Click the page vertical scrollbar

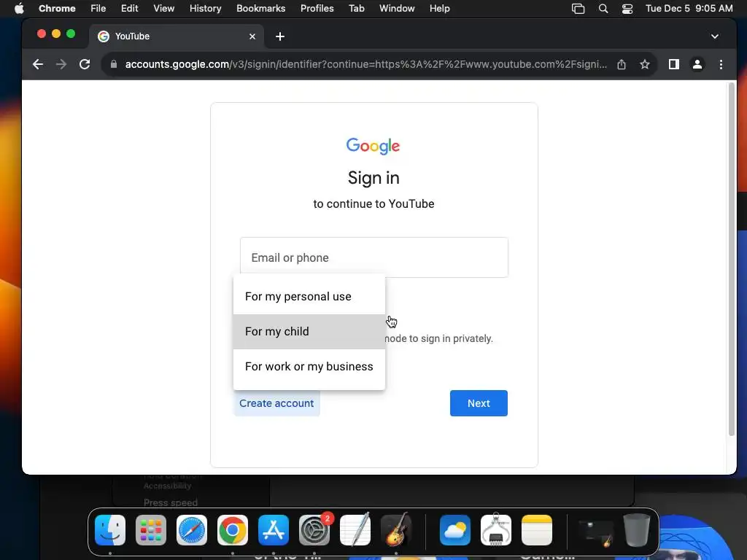click(x=731, y=260)
